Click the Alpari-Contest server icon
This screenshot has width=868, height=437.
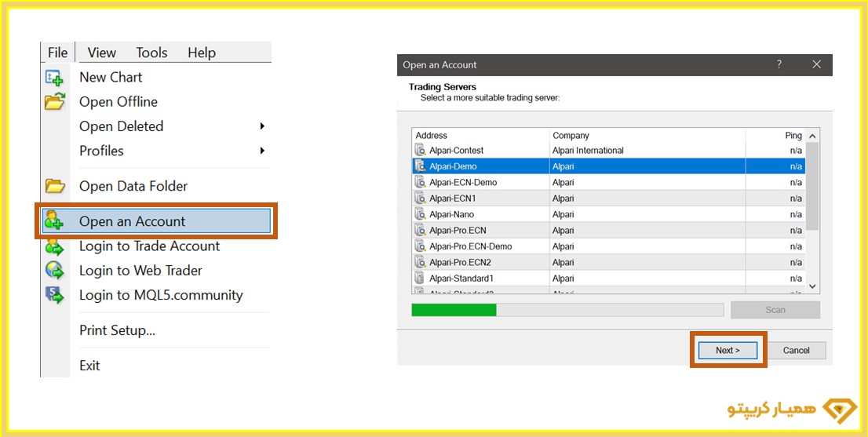pyautogui.click(x=420, y=150)
